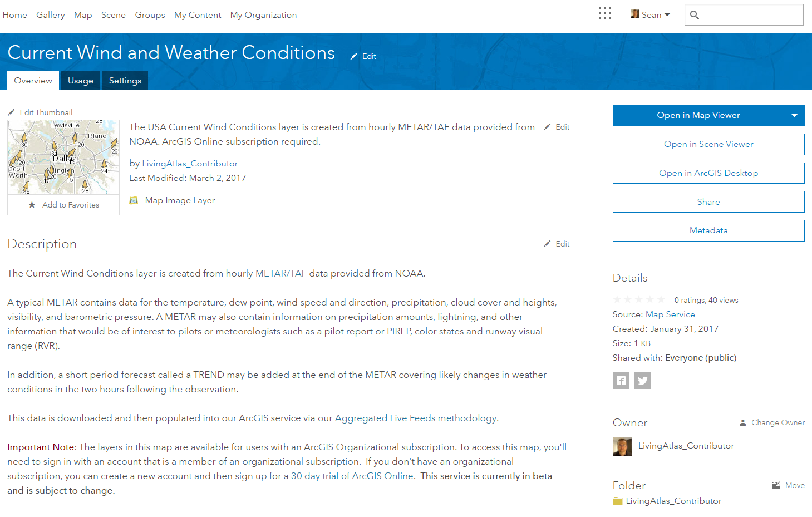Image resolution: width=812 pixels, height=517 pixels.
Task: Click Edit Thumbnail pencil icon
Action: tap(12, 112)
